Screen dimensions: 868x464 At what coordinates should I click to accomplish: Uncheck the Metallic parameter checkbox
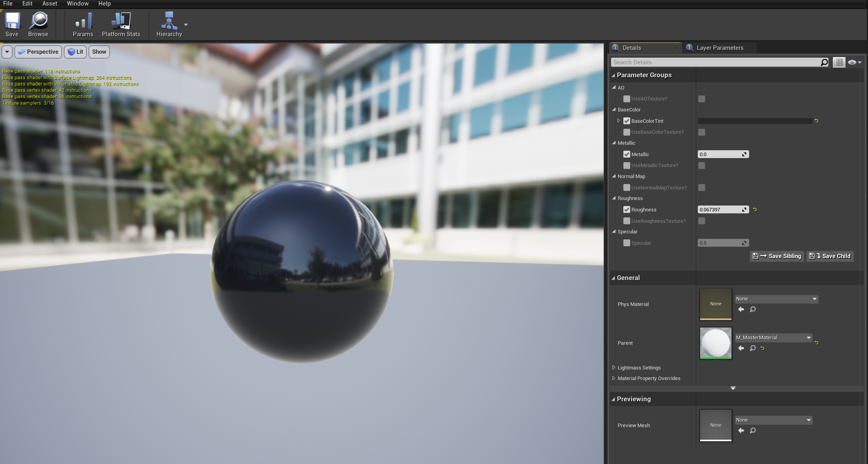click(x=627, y=155)
